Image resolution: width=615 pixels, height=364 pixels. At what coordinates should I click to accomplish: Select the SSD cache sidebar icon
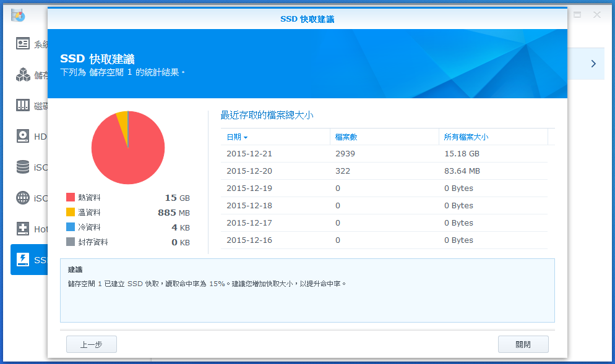pos(23,260)
